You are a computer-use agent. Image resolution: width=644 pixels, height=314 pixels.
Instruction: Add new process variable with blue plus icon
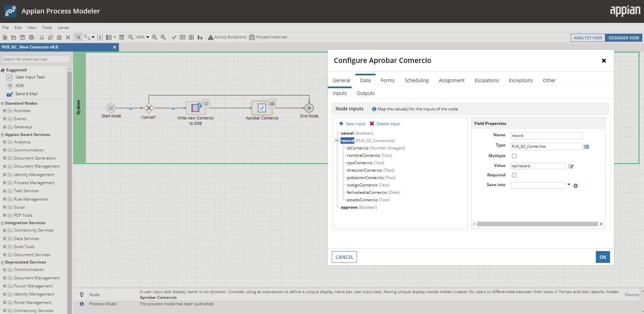click(576, 186)
